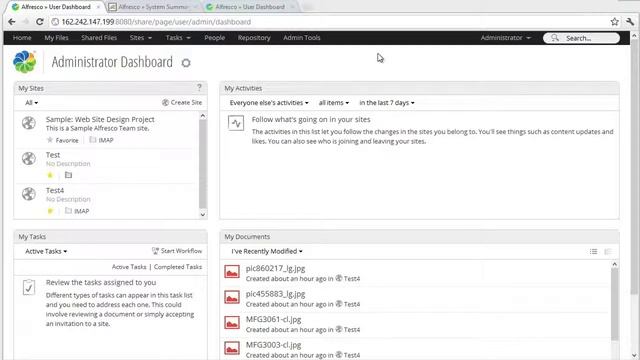
Task: Open pic860217_lg.jpg document link
Action: tap(276, 269)
